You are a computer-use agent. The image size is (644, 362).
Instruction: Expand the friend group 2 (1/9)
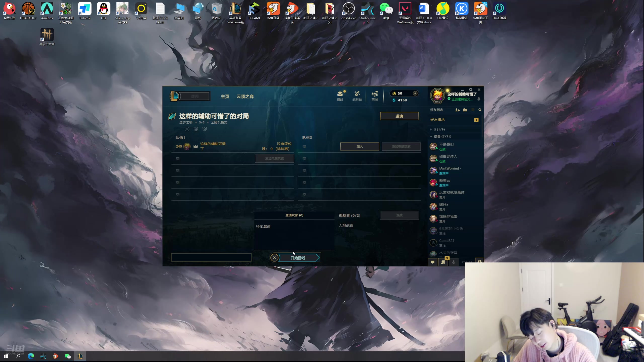pyautogui.click(x=439, y=129)
